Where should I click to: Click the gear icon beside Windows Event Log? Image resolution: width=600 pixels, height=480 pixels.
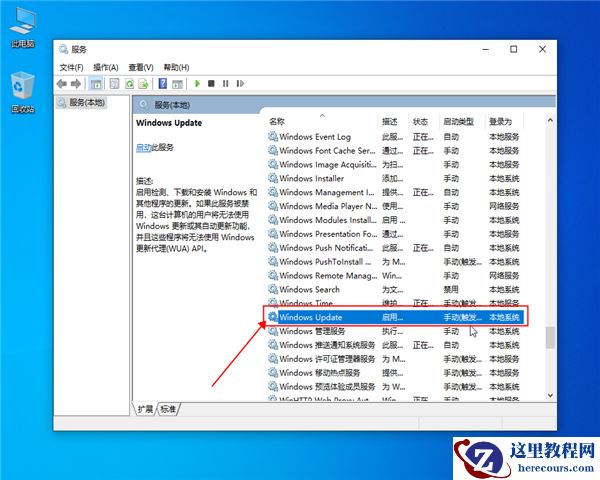pos(273,137)
